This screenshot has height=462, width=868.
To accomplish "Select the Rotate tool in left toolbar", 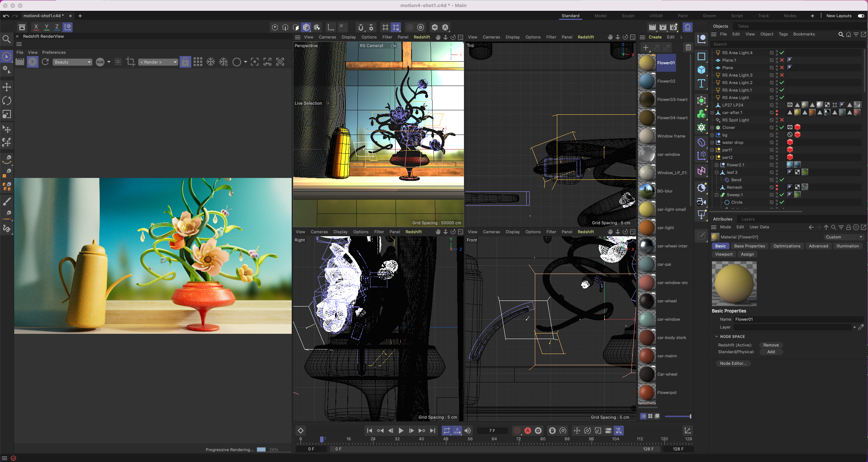I will (x=7, y=101).
